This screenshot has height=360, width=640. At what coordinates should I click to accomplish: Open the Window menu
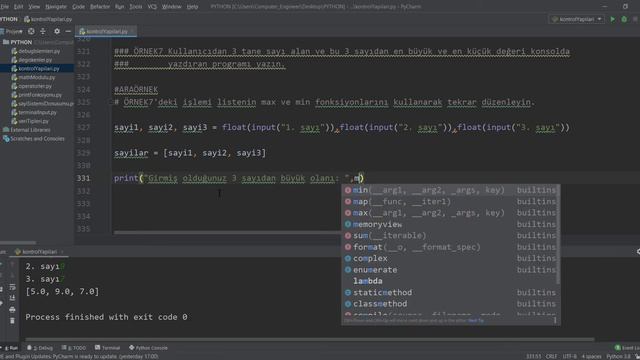tap(171, 7)
